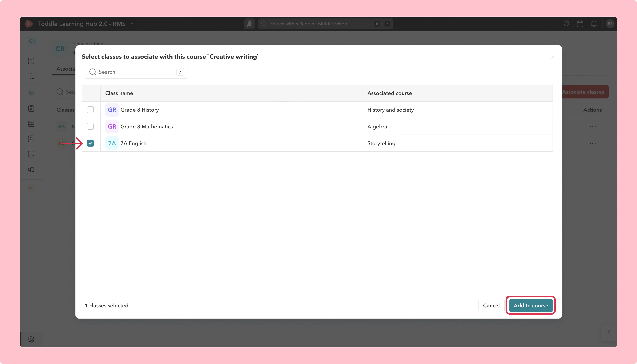Select the 'Grade 8 History' class name
Viewport: 637px width, 364px height.
pos(140,110)
